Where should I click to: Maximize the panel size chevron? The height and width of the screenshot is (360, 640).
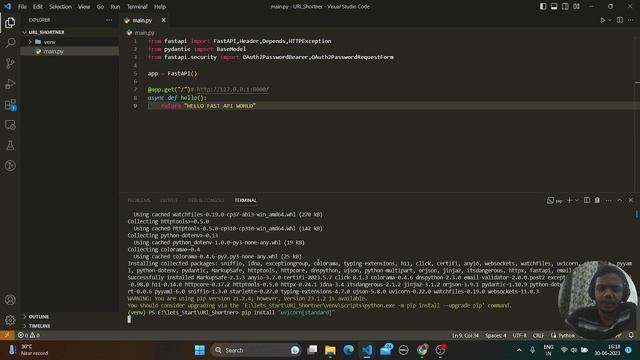coord(620,200)
